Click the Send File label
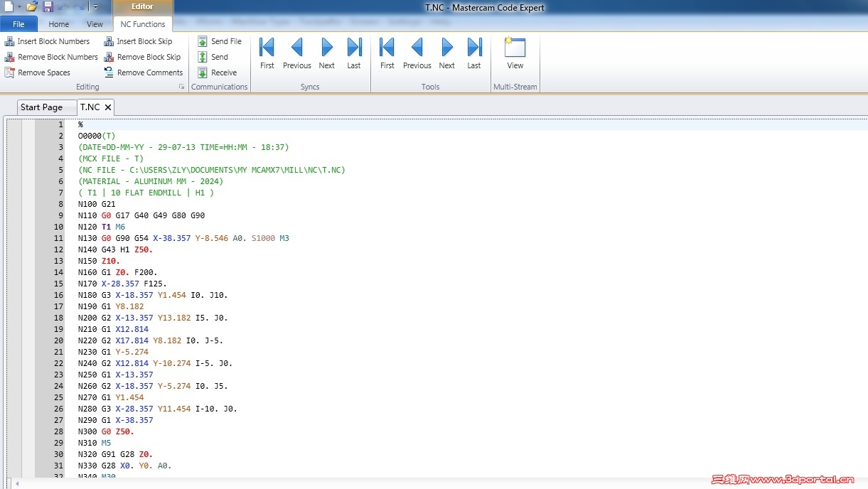 [226, 41]
